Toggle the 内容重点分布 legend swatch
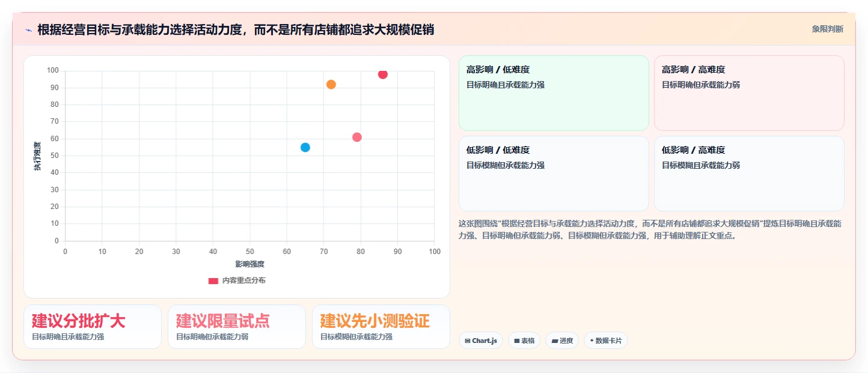Viewport: 868px width, 373px height. 213,281
